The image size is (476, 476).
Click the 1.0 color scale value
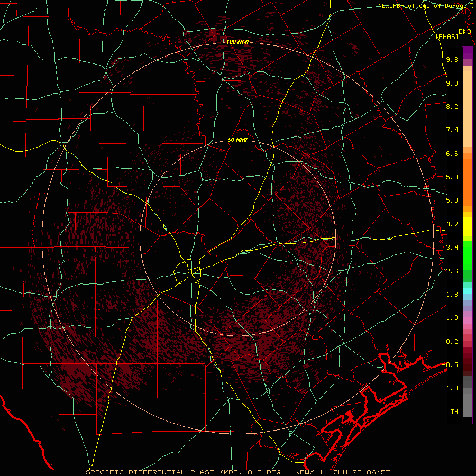pyautogui.click(x=452, y=318)
